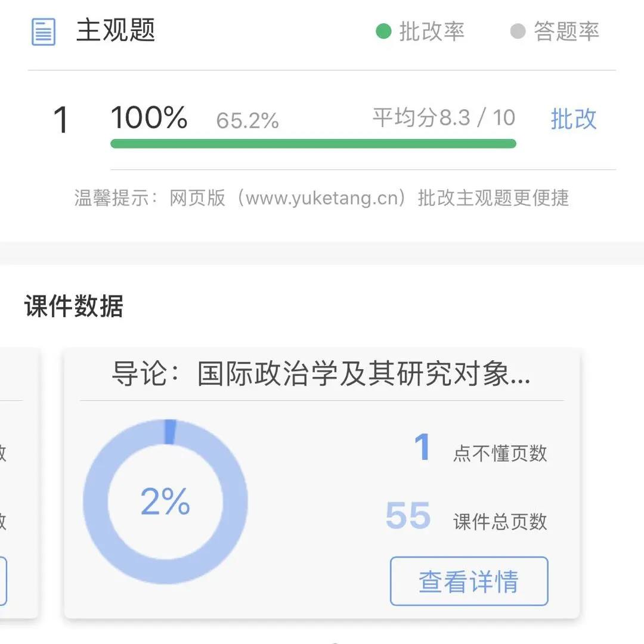
Task: Click the 课件数据 section heading
Action: tap(74, 306)
